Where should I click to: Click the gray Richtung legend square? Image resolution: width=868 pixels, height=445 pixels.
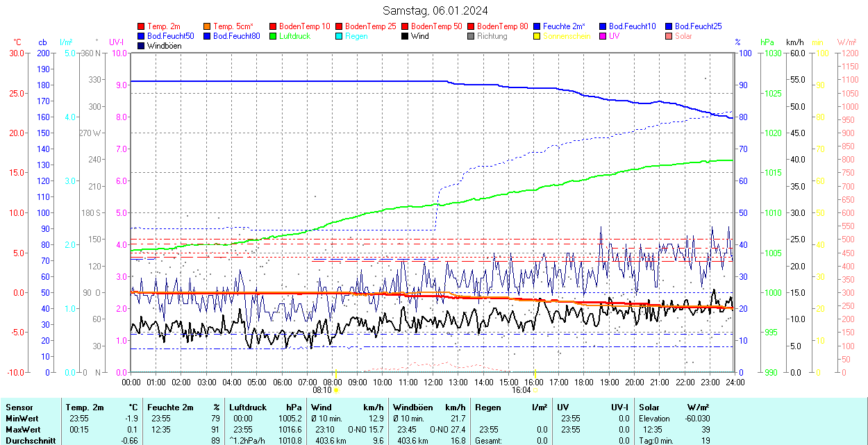point(471,36)
